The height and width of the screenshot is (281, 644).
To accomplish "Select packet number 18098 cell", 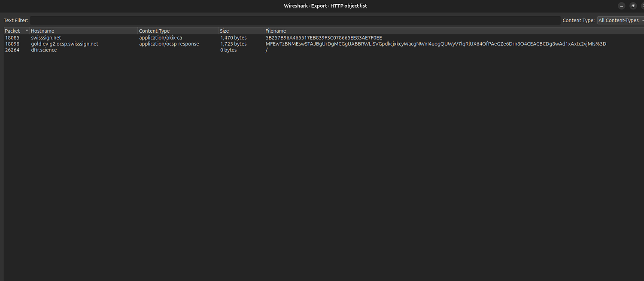I will coord(12,44).
